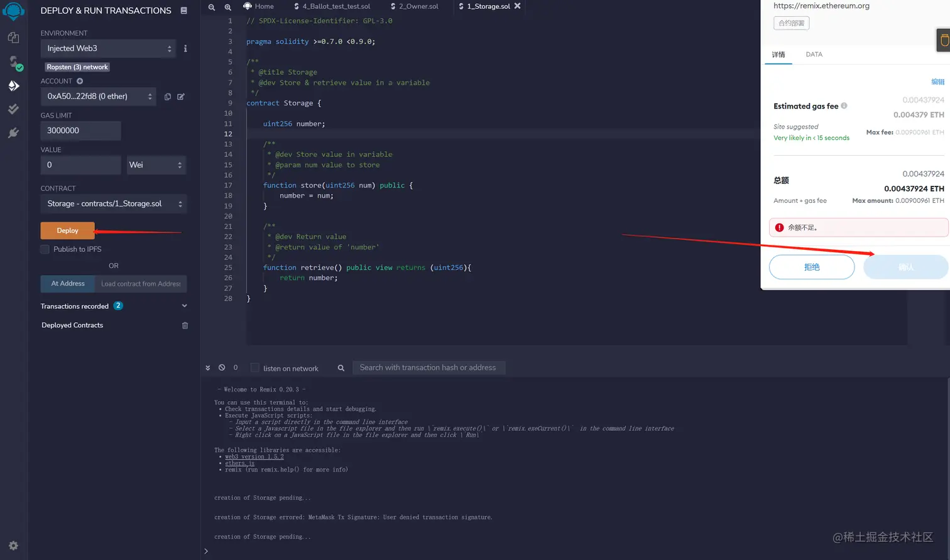Click the sign message edit icon
The height and width of the screenshot is (560, 950).
tap(181, 97)
